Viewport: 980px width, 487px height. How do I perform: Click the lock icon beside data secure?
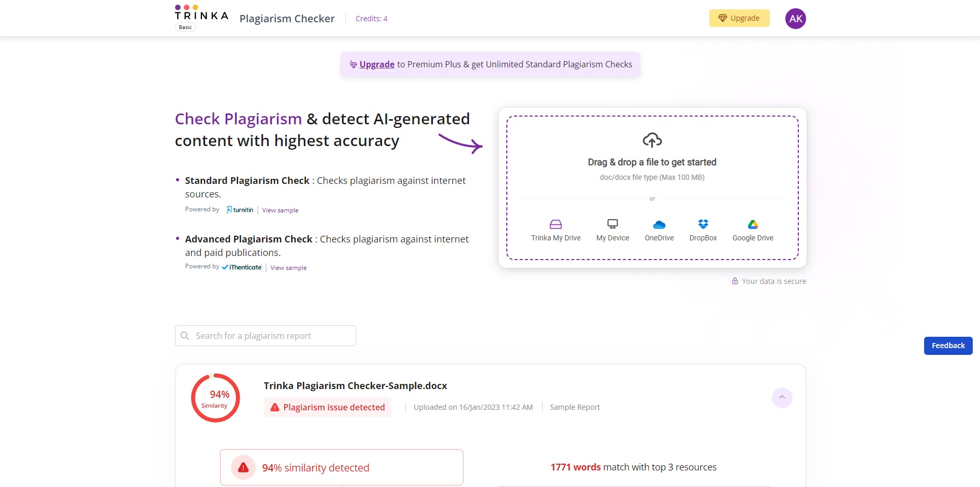[x=735, y=281]
